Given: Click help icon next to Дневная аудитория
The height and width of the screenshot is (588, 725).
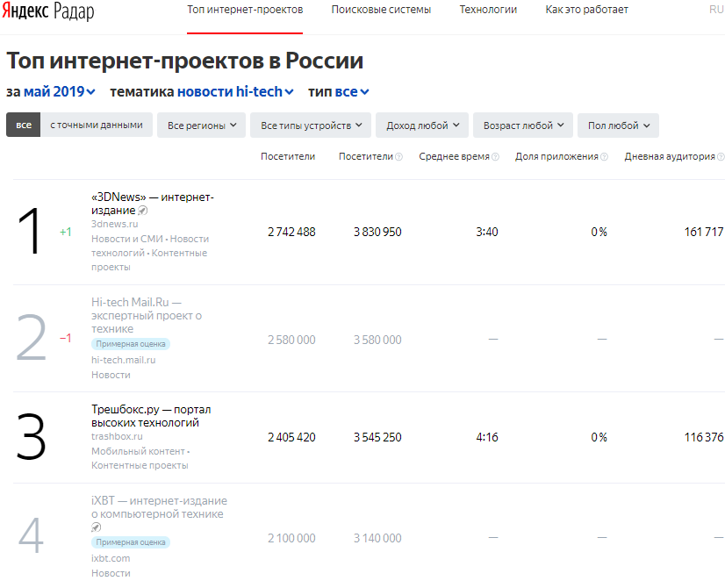Looking at the screenshot, I should [x=721, y=157].
